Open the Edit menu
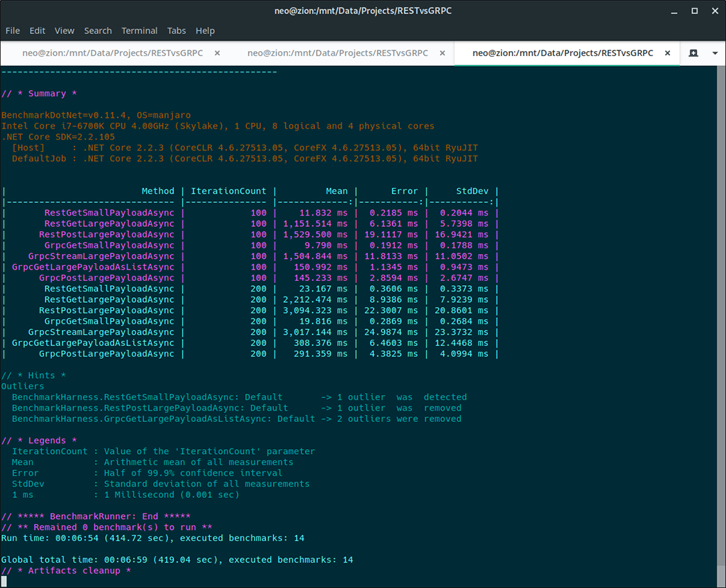The width and height of the screenshot is (726, 588). 38,30
